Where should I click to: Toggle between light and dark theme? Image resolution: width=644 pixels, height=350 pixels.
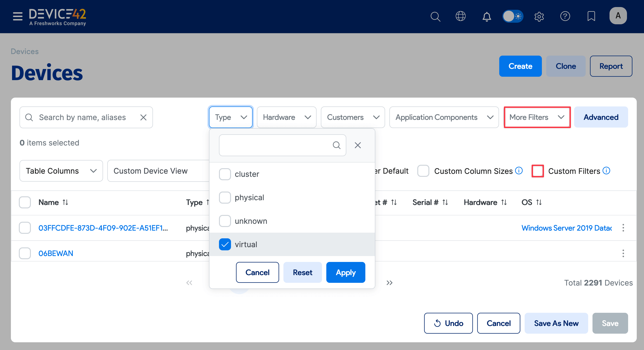coord(513,17)
